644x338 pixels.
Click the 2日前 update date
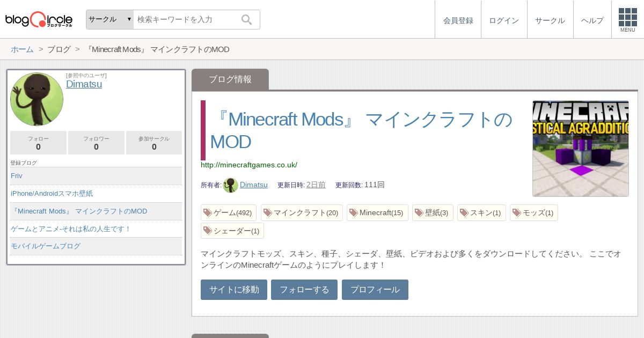pos(316,185)
